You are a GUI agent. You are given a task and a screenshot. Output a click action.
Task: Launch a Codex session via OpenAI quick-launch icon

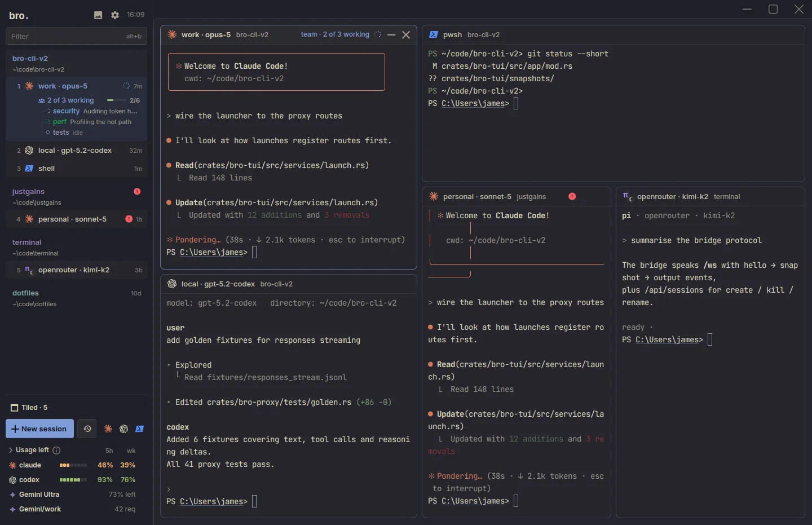[124, 429]
